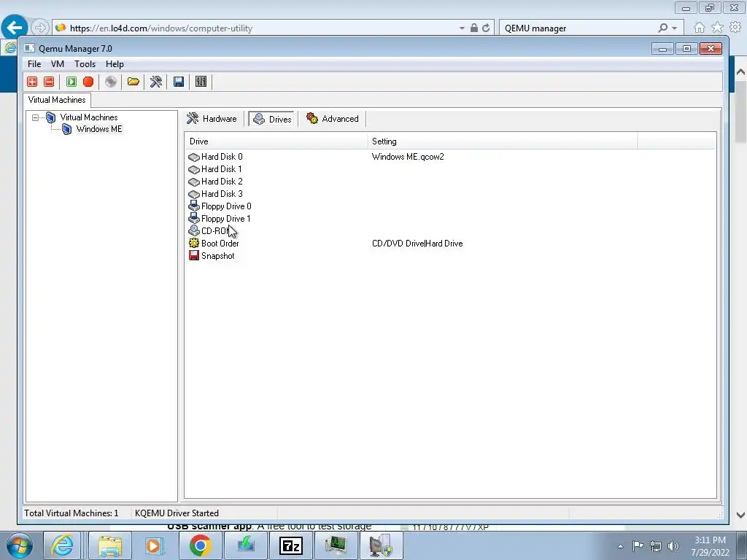Click the Windows ME.qcow2 setting value

pos(408,157)
